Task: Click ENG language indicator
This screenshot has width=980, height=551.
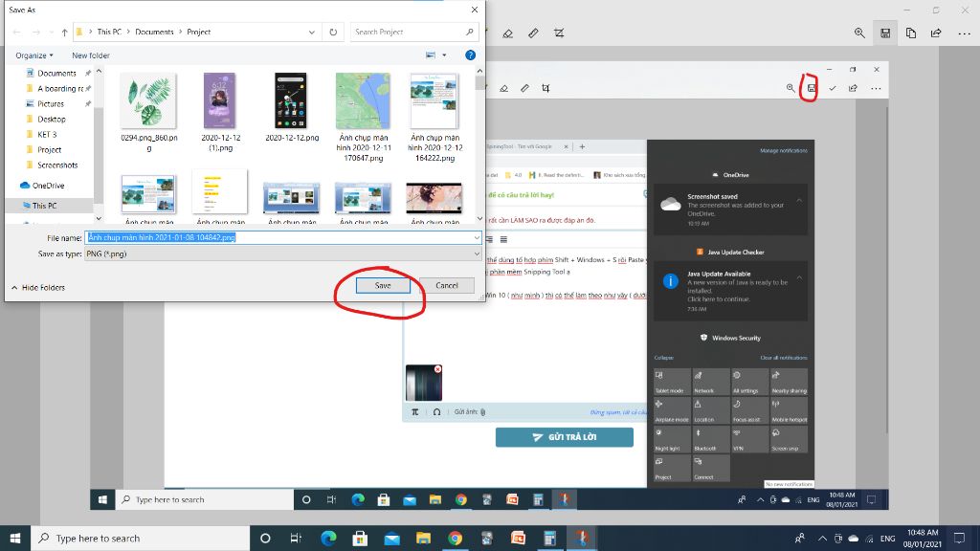Action: [x=887, y=539]
